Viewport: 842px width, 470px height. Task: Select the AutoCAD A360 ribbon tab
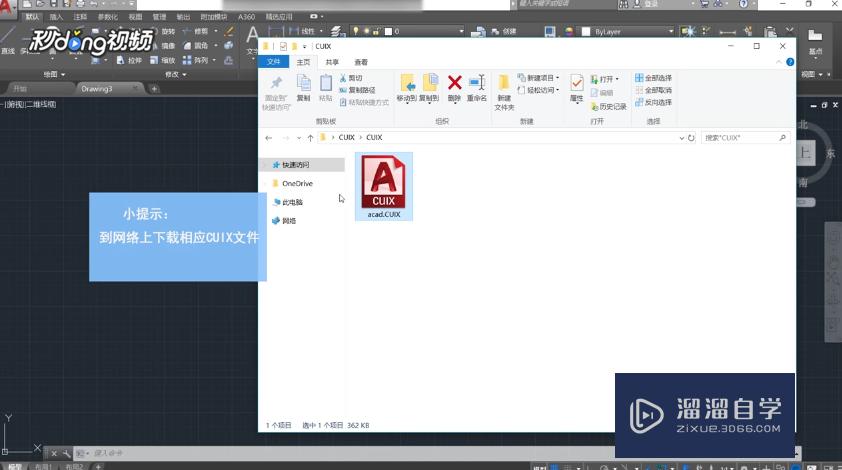tap(246, 17)
